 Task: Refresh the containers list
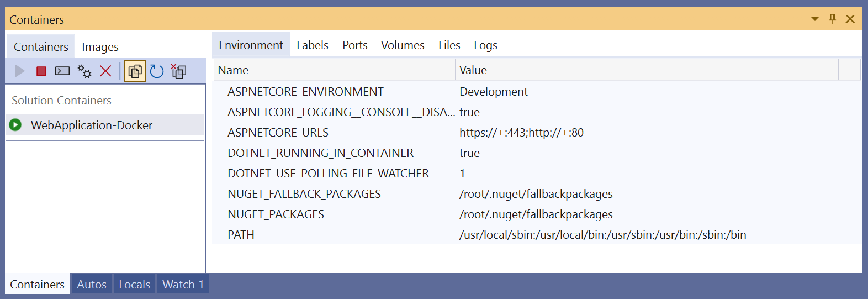157,71
